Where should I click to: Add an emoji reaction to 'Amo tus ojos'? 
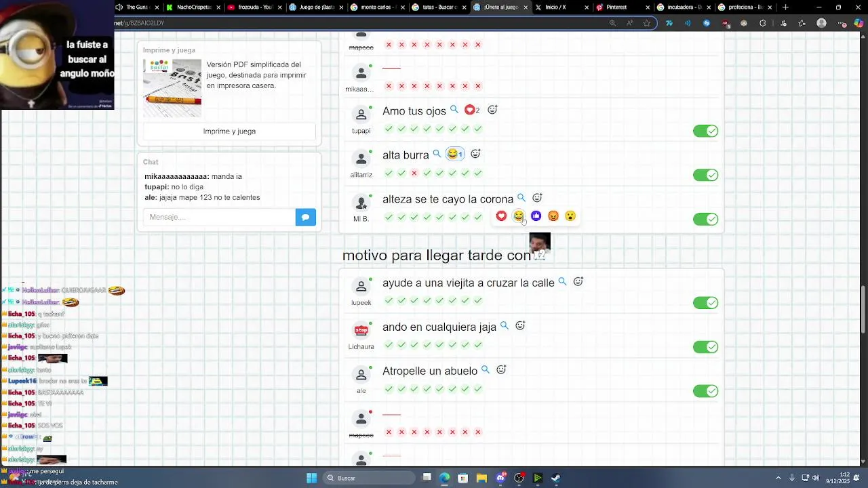[x=493, y=110]
